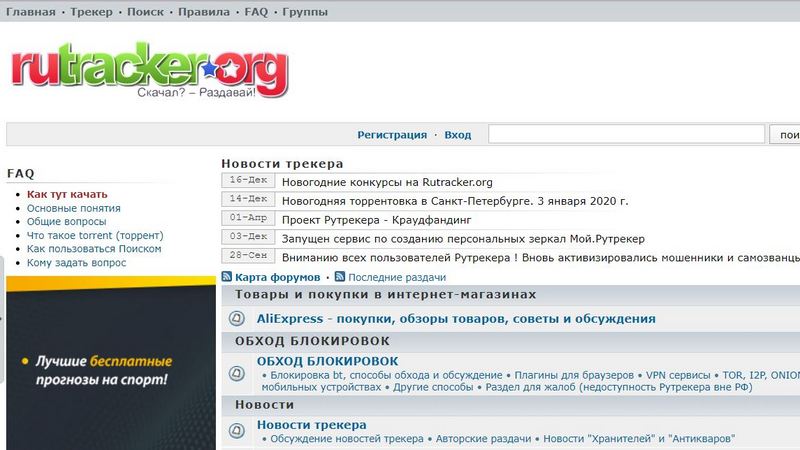800x450 pixels.
Task: Open the Последние раздачи link
Action: 397,278
